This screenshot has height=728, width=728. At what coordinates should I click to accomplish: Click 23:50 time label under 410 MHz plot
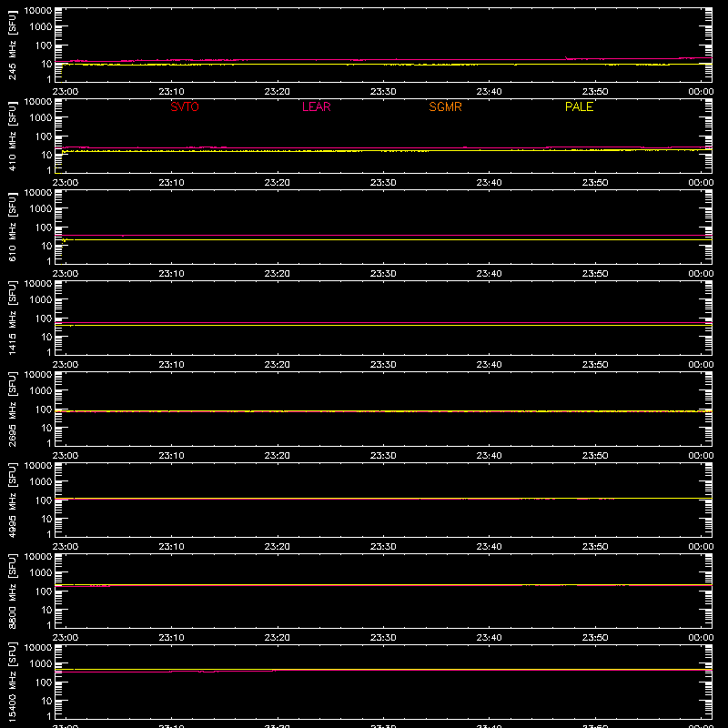click(595, 183)
